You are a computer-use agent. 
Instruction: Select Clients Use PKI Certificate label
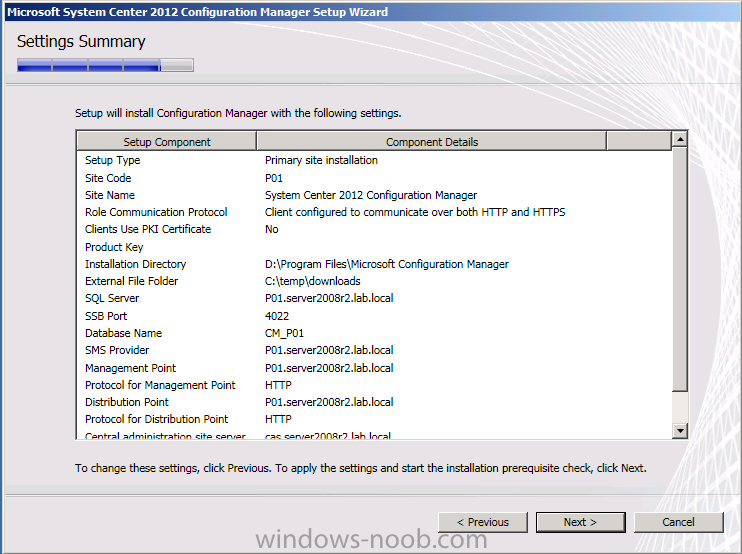pyautogui.click(x=148, y=229)
